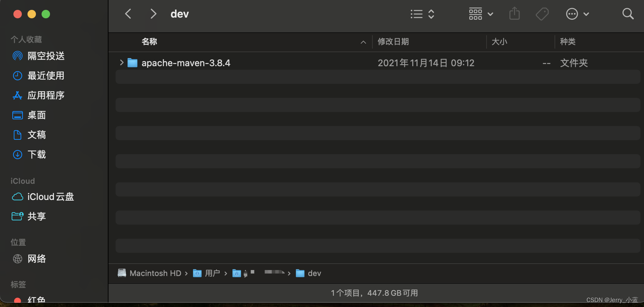Sort by the 修改日期 column header

pos(393,42)
